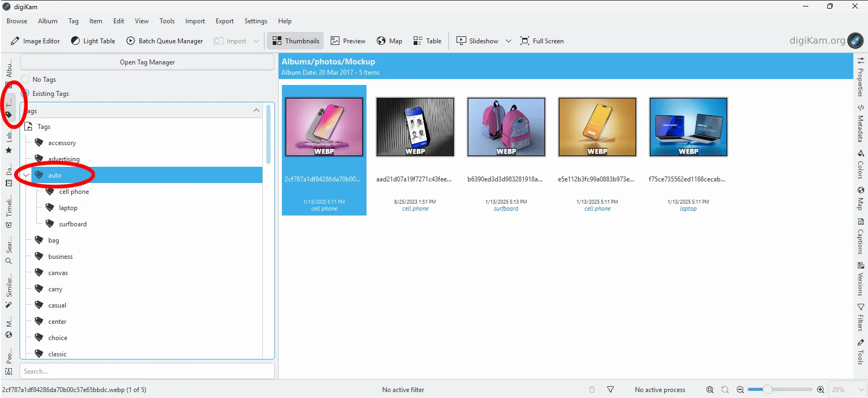Image resolution: width=868 pixels, height=398 pixels.
Task: Launch Batch Queue Manager
Action: pos(164,41)
